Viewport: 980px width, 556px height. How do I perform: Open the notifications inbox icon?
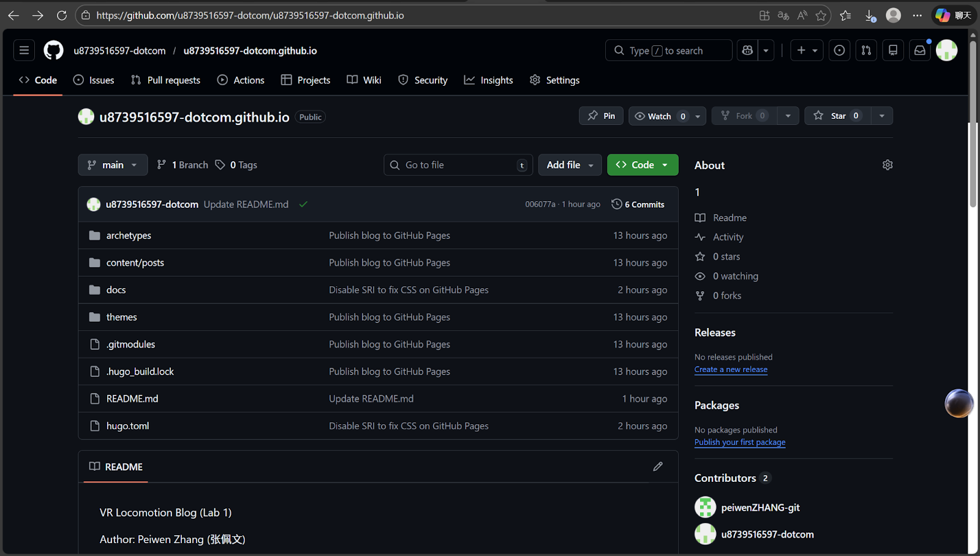pyautogui.click(x=919, y=50)
